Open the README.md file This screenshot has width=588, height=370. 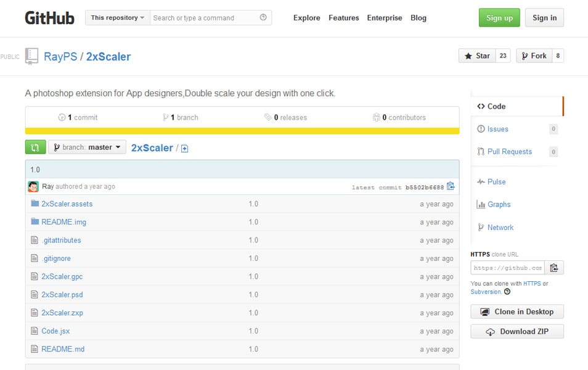[x=63, y=349]
